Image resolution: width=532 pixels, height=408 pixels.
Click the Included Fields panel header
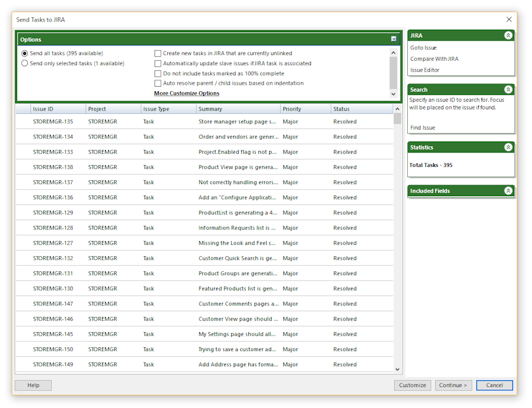[461, 191]
